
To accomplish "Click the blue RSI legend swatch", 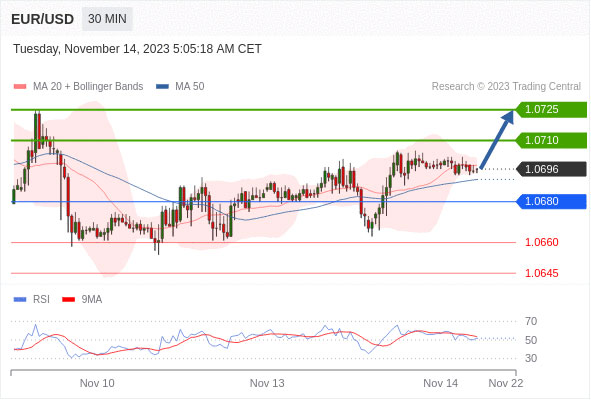I will tap(20, 300).
